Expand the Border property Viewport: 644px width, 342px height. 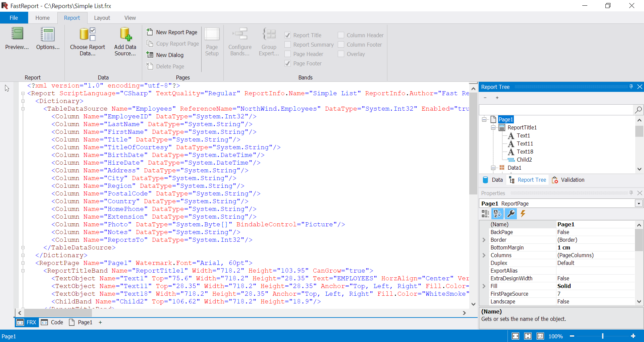[484, 240]
